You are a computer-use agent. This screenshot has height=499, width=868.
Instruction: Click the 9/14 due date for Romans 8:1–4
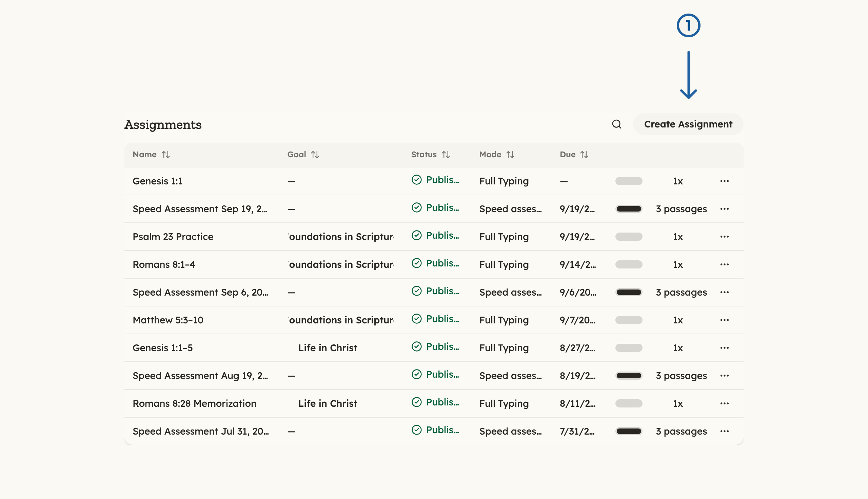pyautogui.click(x=578, y=264)
